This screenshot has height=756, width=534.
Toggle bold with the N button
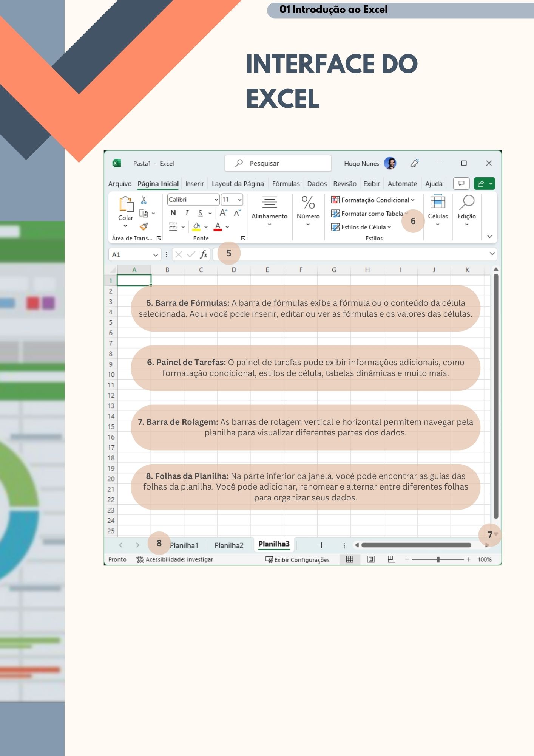click(x=173, y=213)
